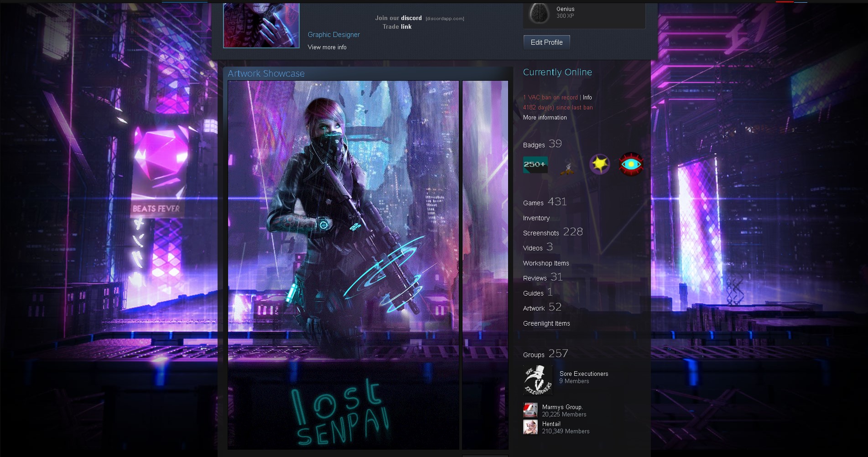Open More information about bans

pyautogui.click(x=545, y=118)
